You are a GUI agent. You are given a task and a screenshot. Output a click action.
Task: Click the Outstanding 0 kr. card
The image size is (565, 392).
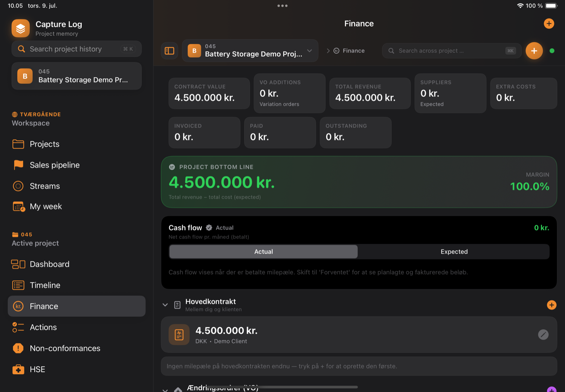356,132
